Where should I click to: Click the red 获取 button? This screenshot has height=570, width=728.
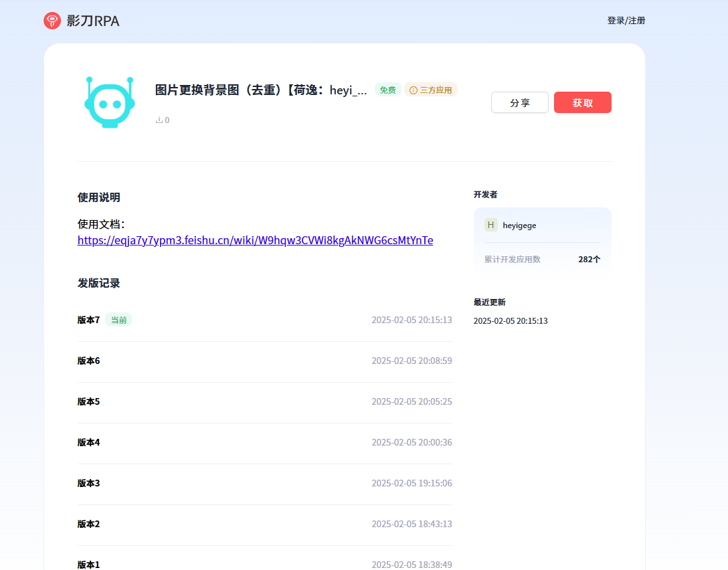click(582, 102)
